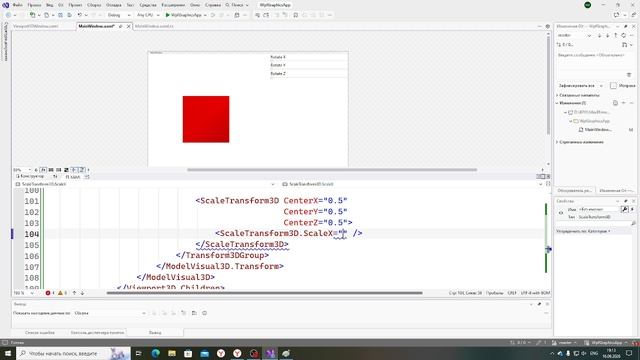Click the Rotate Z field in designer
Viewport: 640px width, 360px height.
(x=309, y=73)
